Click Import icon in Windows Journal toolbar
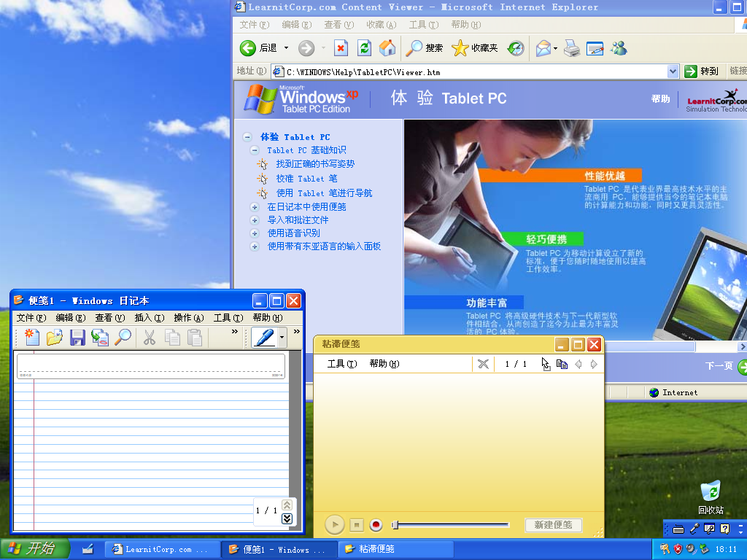Screen dimensions: 747x560 click(100, 337)
